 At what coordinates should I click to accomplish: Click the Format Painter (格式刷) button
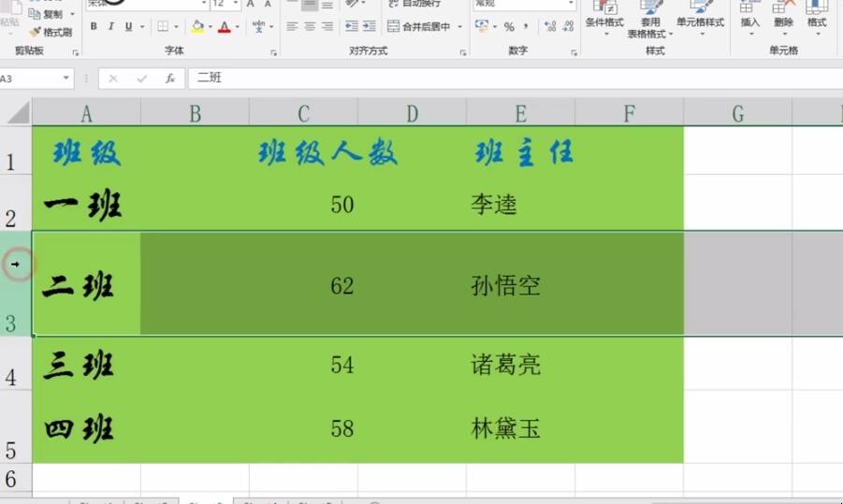coord(50,32)
